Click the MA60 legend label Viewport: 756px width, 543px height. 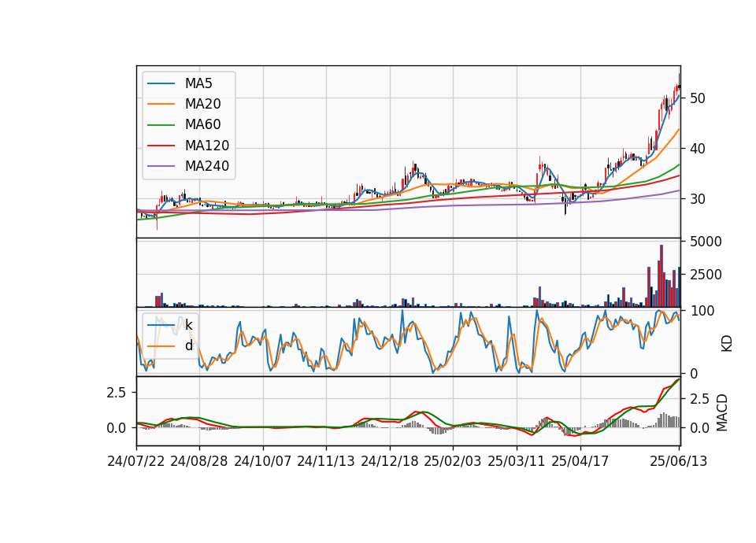click(x=202, y=125)
